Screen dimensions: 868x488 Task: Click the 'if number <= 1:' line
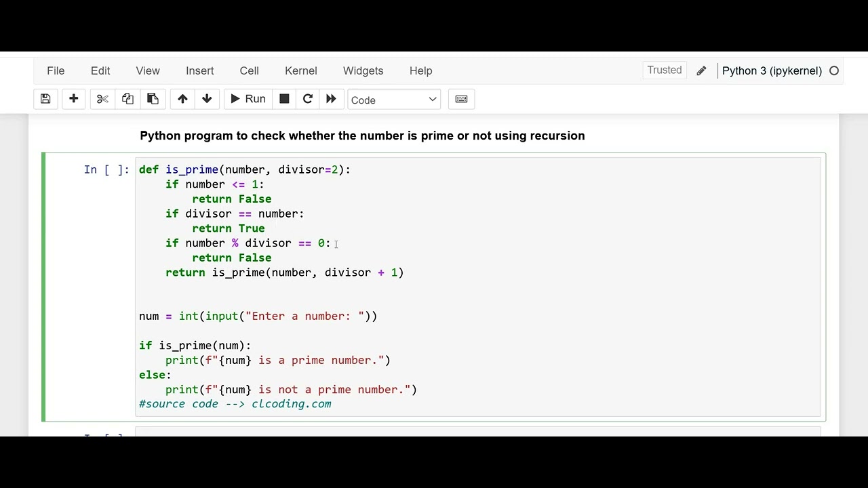215,184
